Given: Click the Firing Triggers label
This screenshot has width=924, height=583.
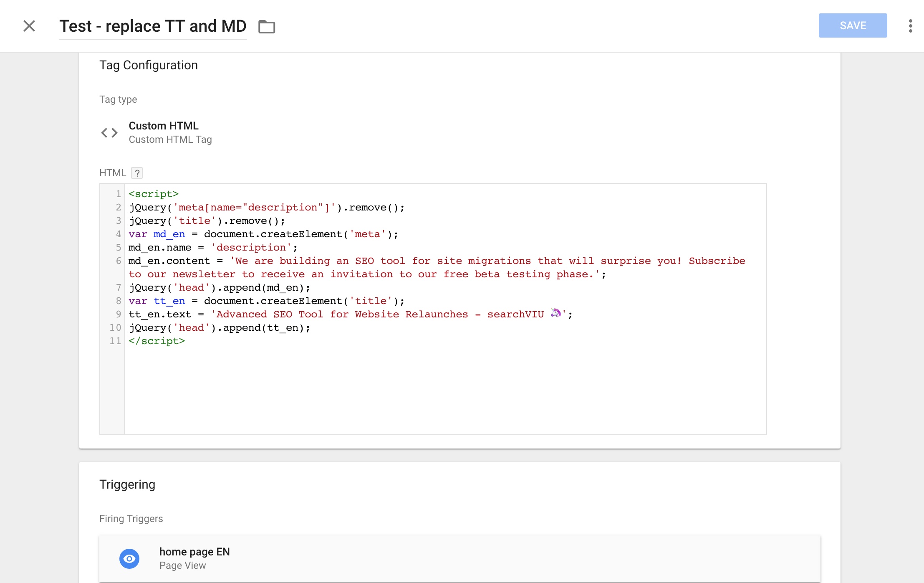Looking at the screenshot, I should tap(131, 518).
